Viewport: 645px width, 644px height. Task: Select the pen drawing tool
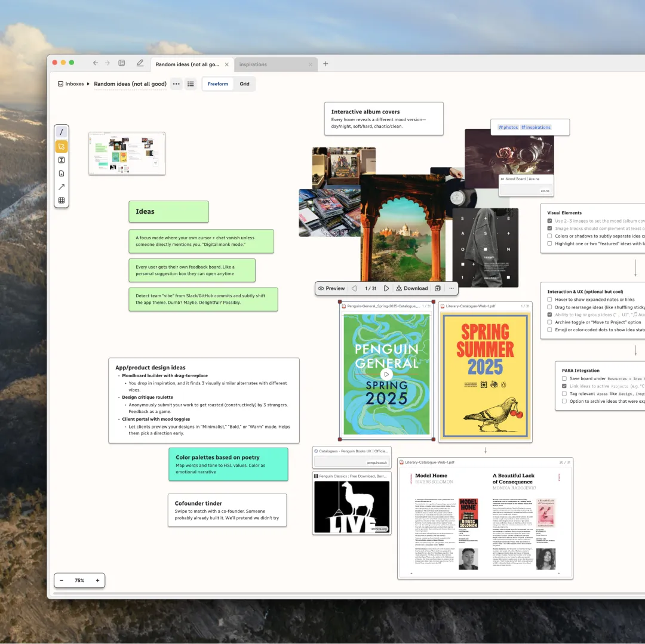(x=62, y=132)
